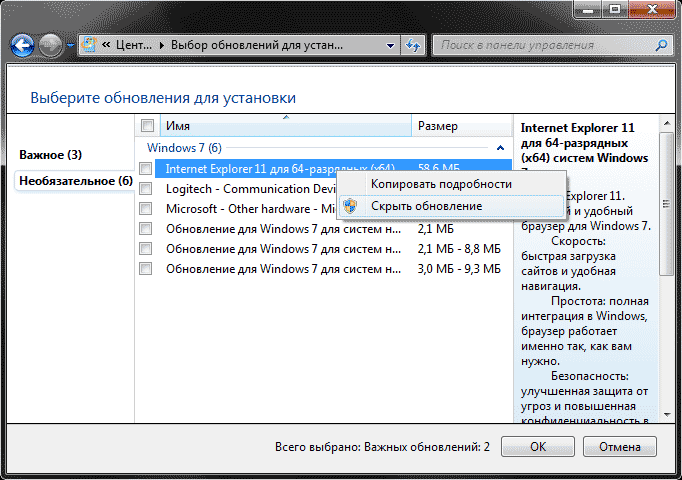Tick the select-all checkbox in header
This screenshot has width=682, height=480.
point(147,126)
